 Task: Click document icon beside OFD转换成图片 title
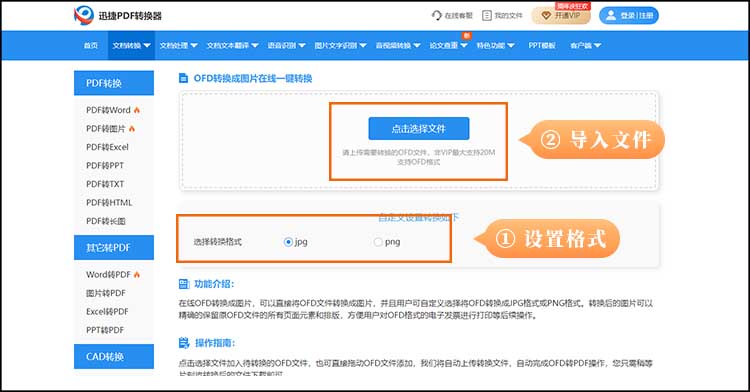click(x=183, y=78)
